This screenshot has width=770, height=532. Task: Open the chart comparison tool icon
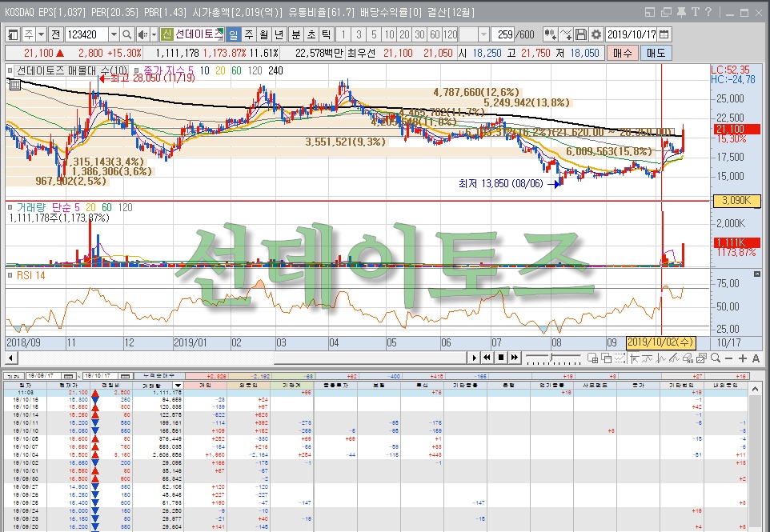point(550,34)
